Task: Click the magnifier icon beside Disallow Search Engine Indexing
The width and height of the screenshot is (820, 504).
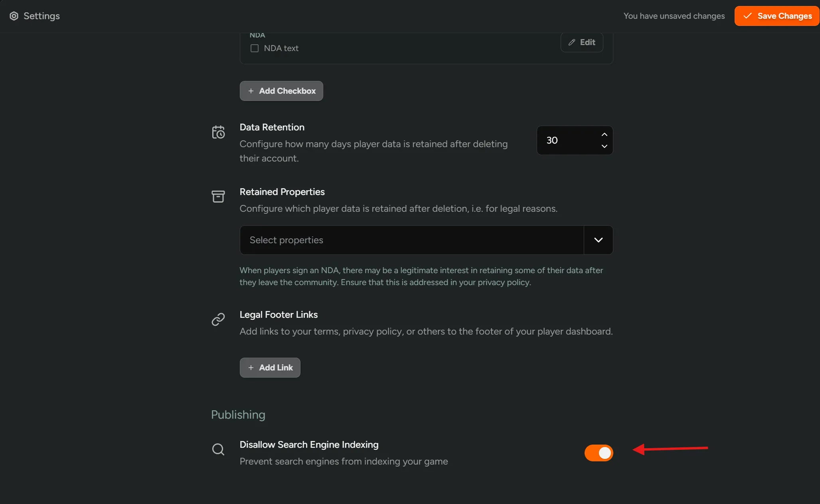Action: tap(218, 449)
